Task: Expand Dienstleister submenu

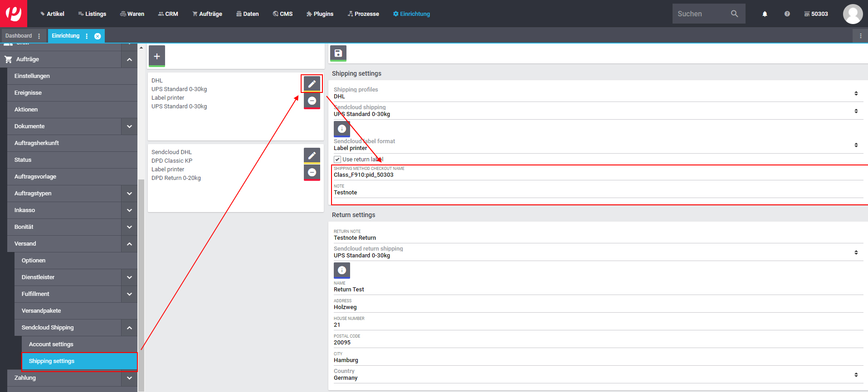Action: [129, 277]
